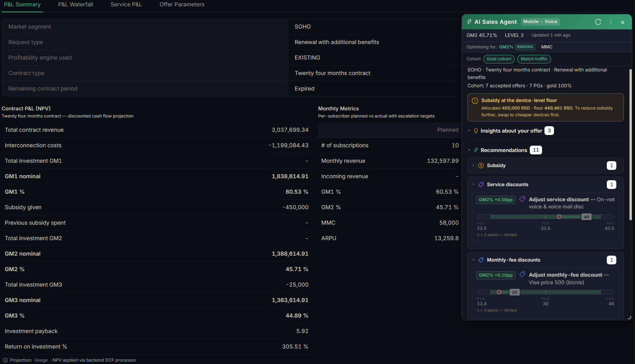Viewport: 635px width, 364px height.
Task: Click the bolt icon next to Recommendations
Action: tap(476, 150)
